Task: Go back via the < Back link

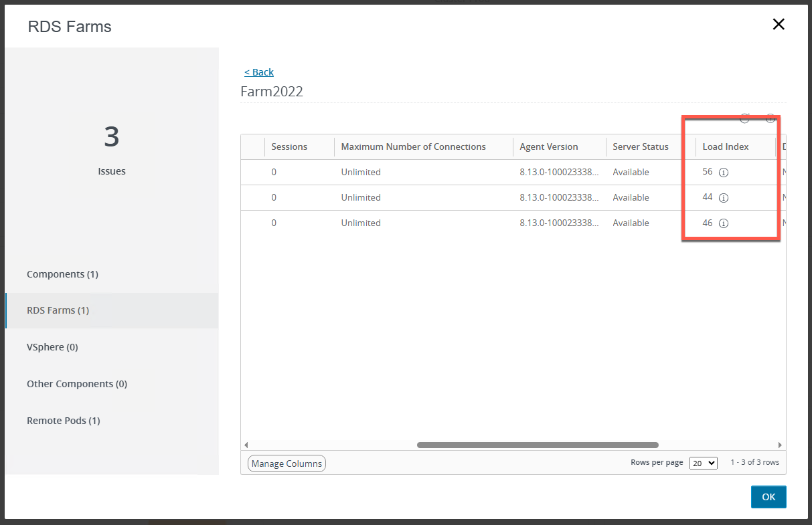Action: (x=259, y=72)
